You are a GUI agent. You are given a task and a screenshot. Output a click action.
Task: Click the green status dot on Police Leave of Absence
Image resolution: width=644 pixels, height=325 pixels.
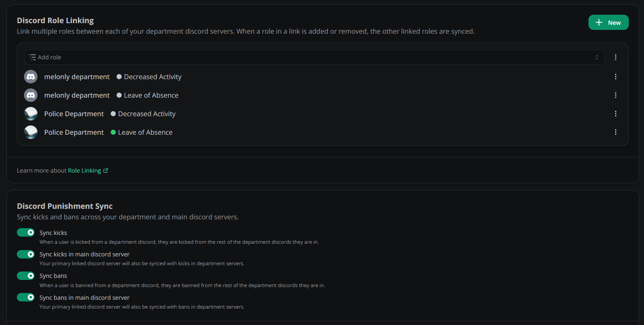(x=113, y=132)
